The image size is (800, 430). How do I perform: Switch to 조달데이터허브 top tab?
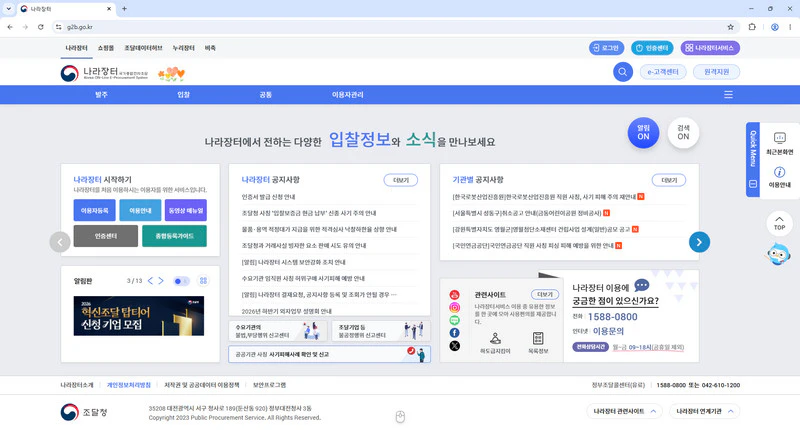point(143,48)
